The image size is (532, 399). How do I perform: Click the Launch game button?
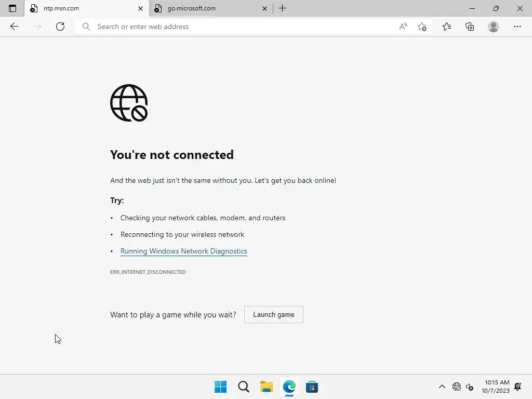[x=273, y=314]
